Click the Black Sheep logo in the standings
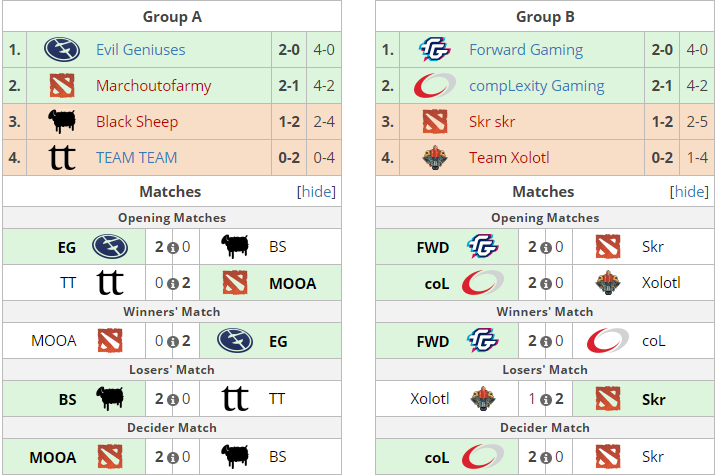The width and height of the screenshot is (716, 476). tap(62, 122)
